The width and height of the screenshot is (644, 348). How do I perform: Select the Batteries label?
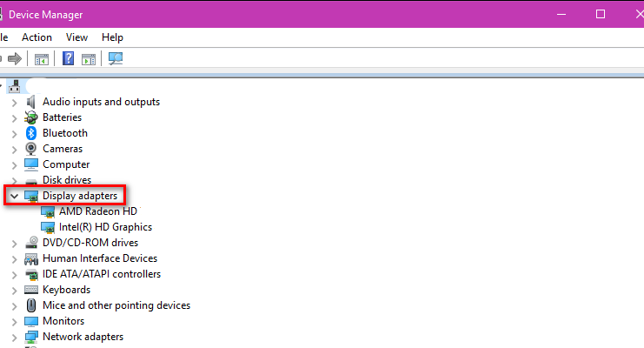pos(62,117)
